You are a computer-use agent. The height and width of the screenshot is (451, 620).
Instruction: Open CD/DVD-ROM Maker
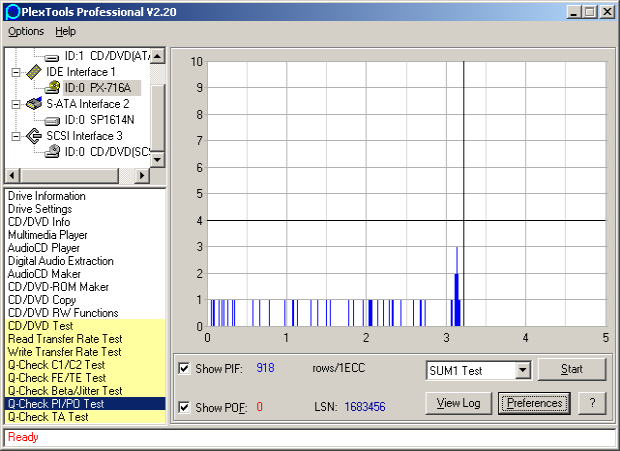(x=58, y=287)
